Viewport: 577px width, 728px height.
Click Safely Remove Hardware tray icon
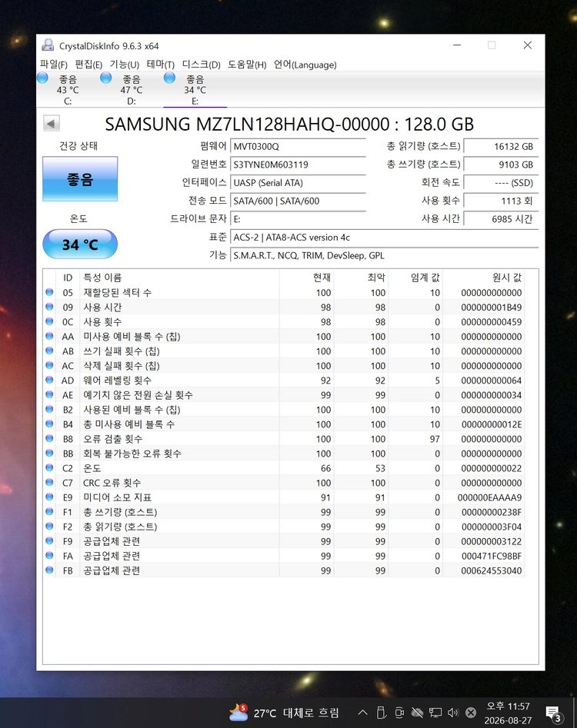(381, 712)
